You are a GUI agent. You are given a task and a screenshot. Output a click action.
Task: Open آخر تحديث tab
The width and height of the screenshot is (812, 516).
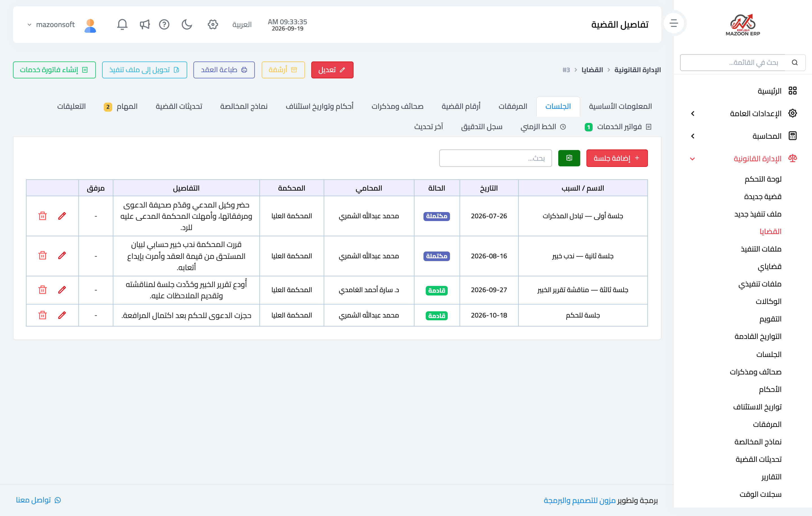pos(428,127)
